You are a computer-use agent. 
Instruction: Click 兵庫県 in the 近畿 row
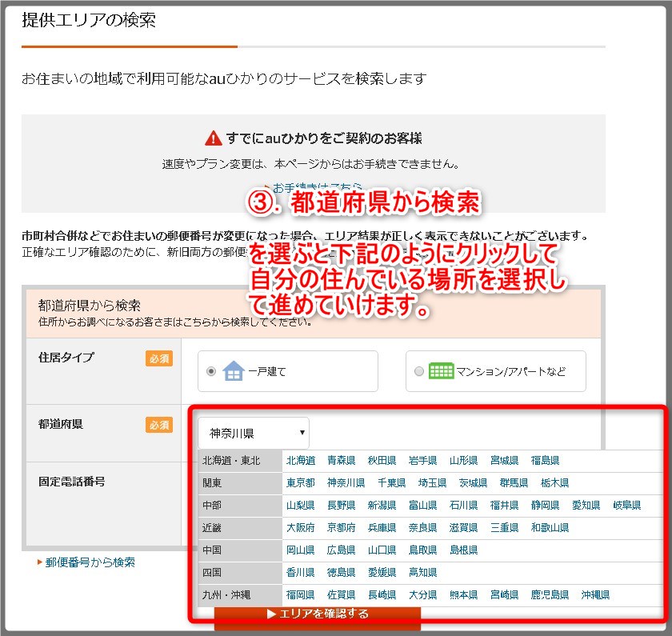(x=382, y=527)
